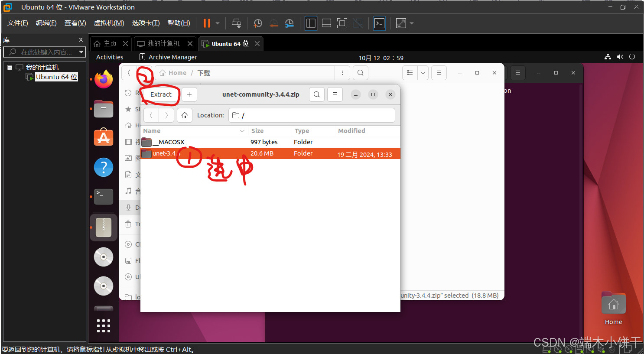This screenshot has height=354, width=644.
Task: Collapse the 我的计算机 tree node
Action: coord(10,68)
